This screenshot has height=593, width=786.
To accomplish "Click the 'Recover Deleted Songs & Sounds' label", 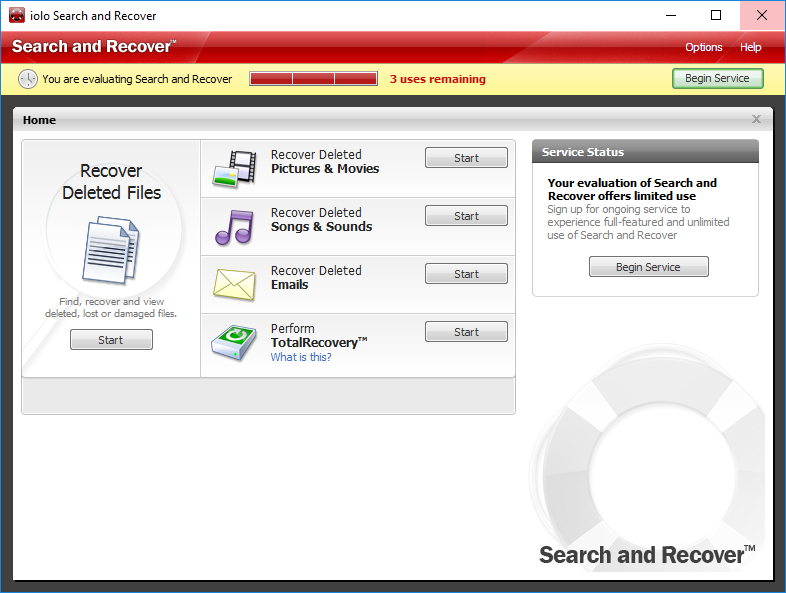I will (x=321, y=220).
